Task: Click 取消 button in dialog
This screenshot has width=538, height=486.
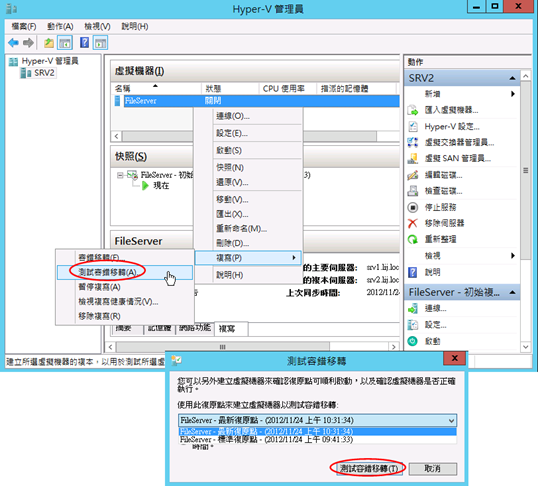Action: coord(433,468)
